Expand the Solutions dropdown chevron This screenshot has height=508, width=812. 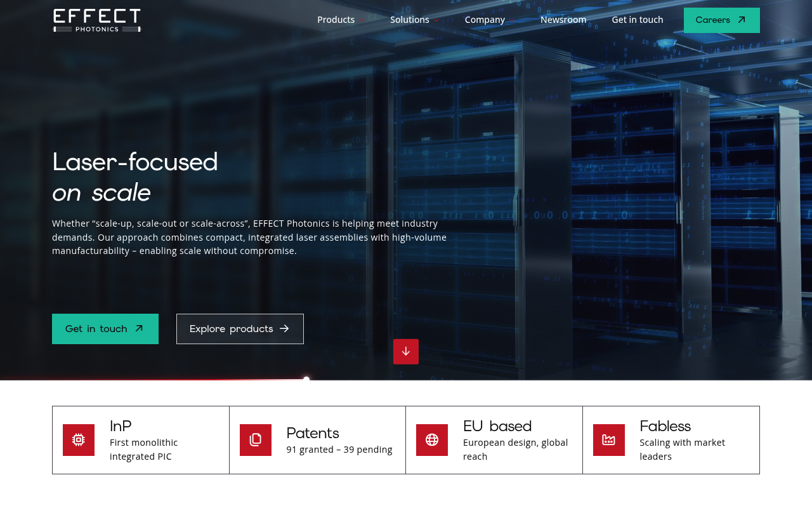point(436,20)
